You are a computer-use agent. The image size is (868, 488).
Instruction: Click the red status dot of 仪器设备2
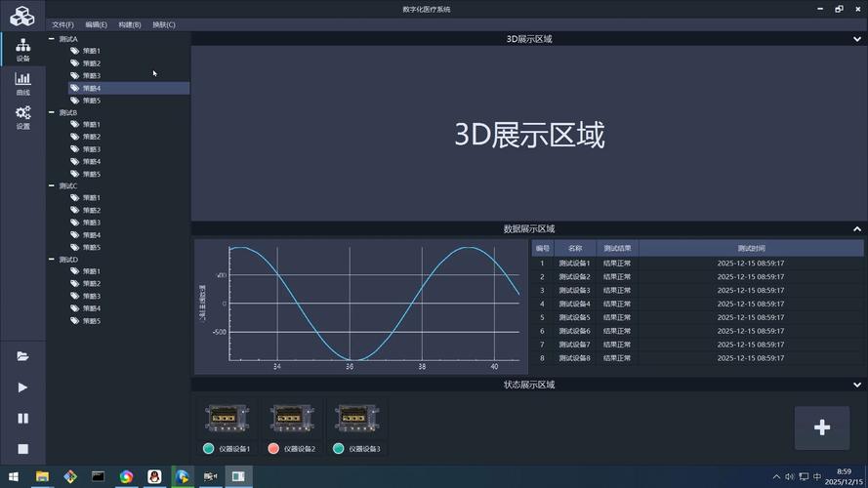pyautogui.click(x=273, y=449)
